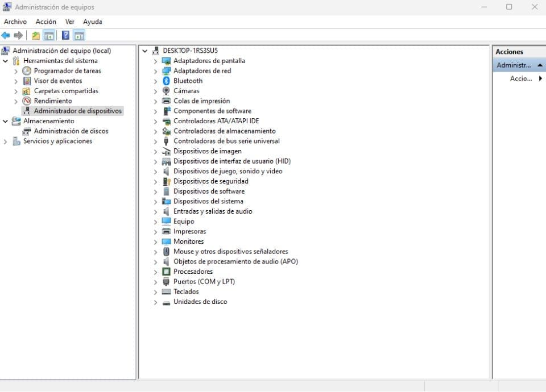Click the Bluetooth category icon
The width and height of the screenshot is (546, 392).
(167, 81)
